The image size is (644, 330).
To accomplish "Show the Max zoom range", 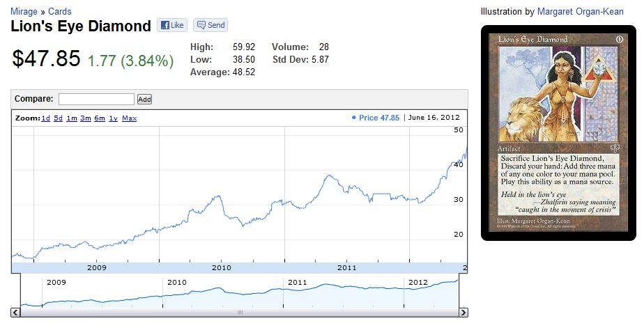I will click(129, 118).
